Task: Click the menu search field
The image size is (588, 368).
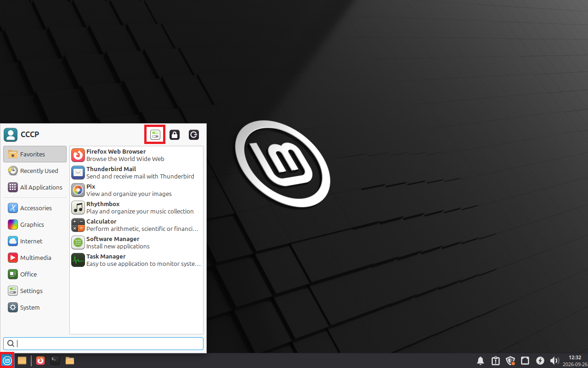Action: (103, 343)
